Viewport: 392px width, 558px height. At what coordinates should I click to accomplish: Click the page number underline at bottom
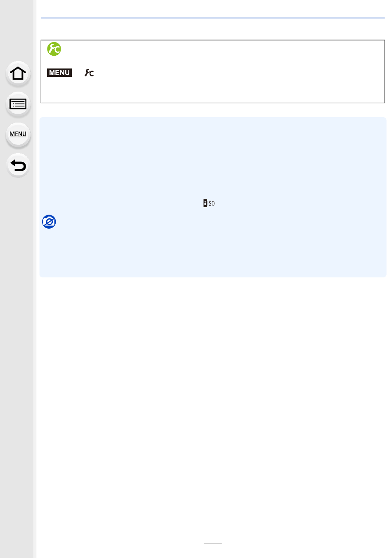point(213,543)
